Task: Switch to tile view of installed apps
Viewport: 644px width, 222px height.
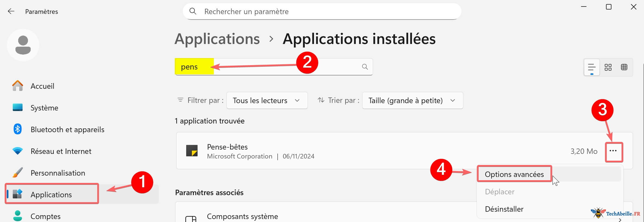Action: (x=608, y=67)
